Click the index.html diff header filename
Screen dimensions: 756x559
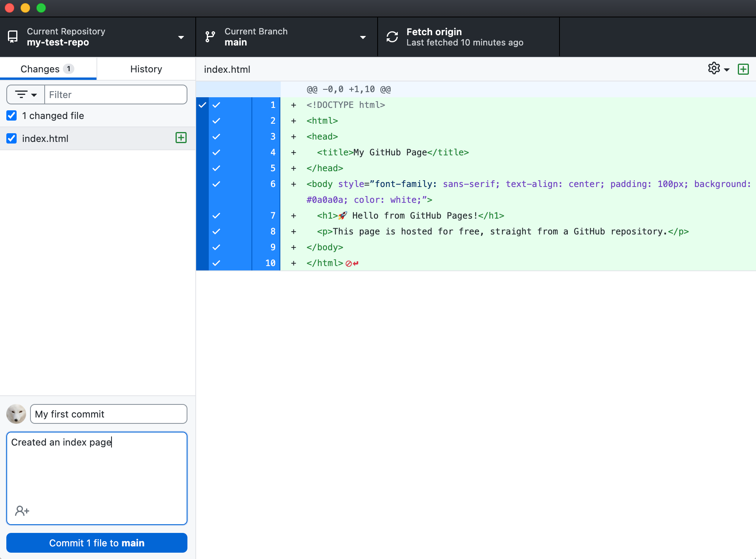(227, 69)
